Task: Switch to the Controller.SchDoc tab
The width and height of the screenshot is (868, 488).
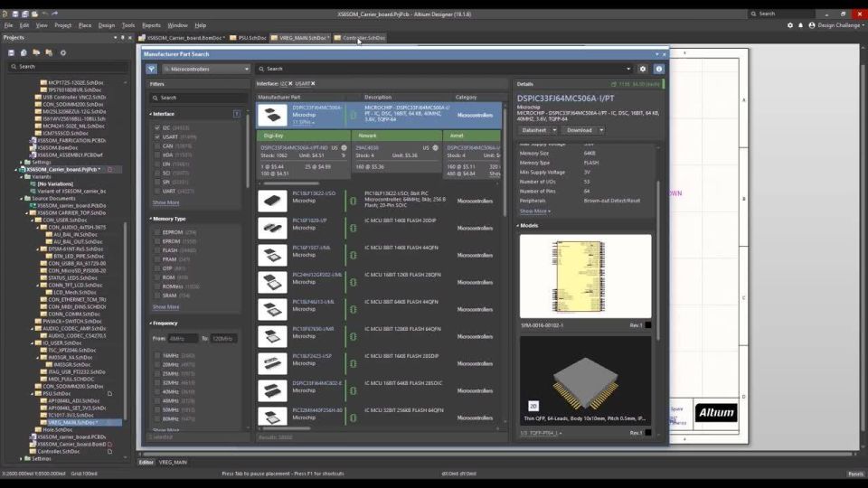Action: (360, 38)
